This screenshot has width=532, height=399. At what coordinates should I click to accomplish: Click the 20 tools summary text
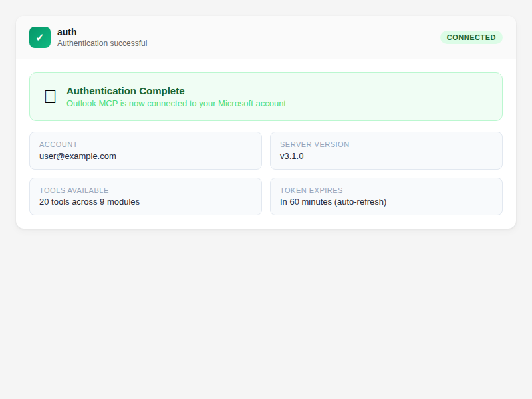89,201
